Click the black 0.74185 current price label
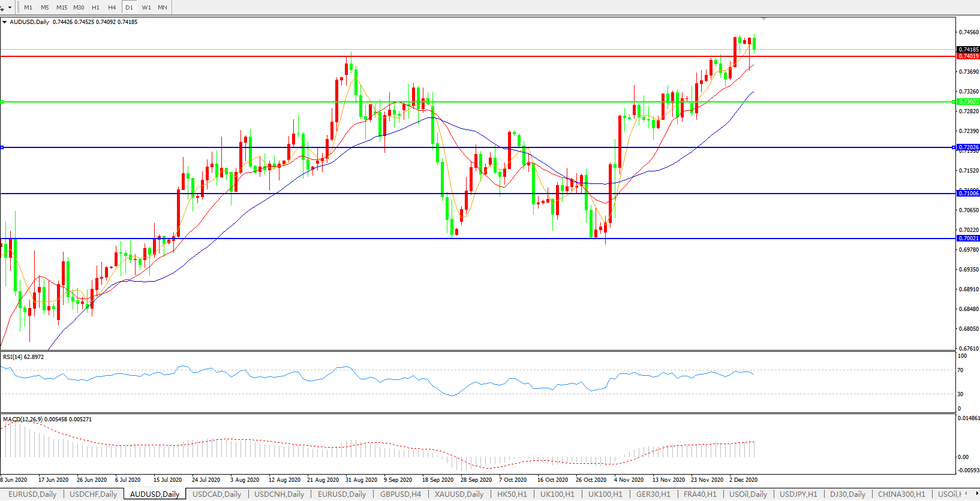980x501 pixels. pos(968,50)
